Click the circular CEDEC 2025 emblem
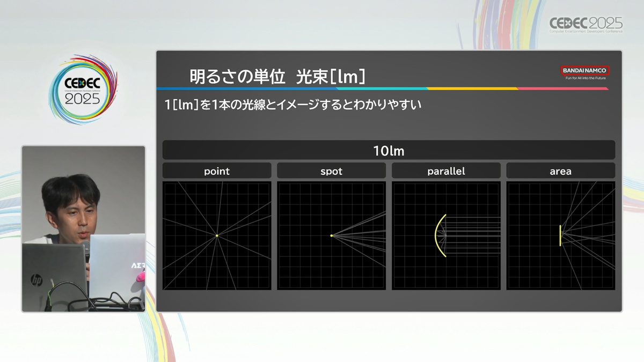 pos(82,90)
